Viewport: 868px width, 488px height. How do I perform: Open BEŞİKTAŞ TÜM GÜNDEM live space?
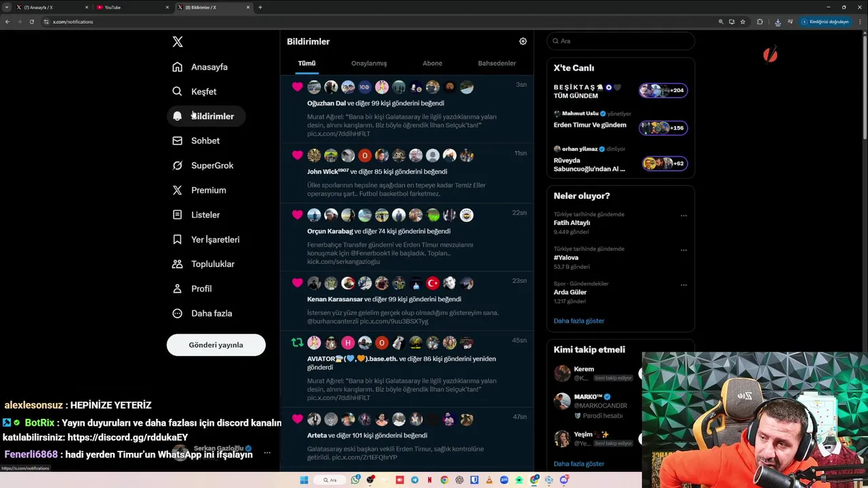pyautogui.click(x=620, y=91)
